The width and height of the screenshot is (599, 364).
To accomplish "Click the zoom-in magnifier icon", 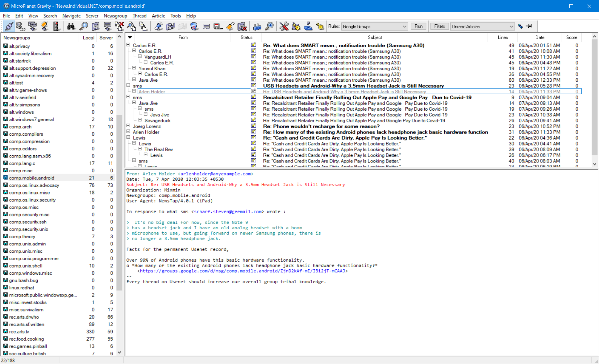I will pos(269,27).
